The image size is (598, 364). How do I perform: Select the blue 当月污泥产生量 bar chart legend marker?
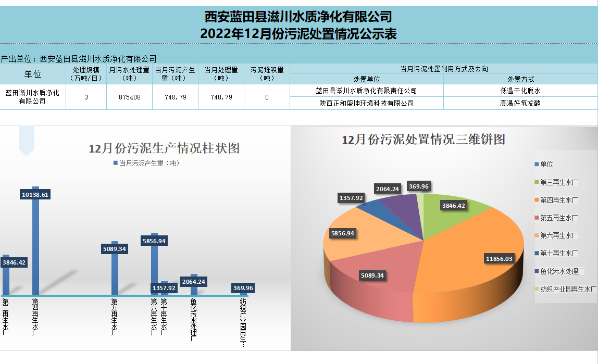[115, 163]
